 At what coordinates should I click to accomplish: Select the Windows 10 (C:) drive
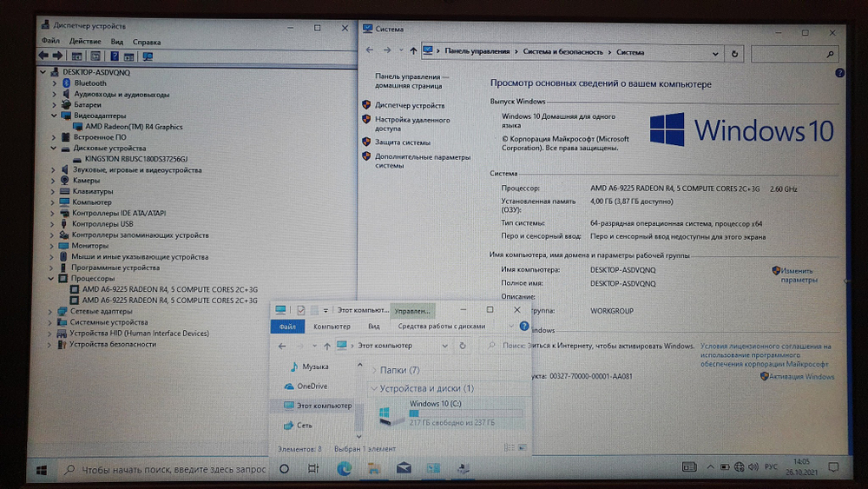450,413
